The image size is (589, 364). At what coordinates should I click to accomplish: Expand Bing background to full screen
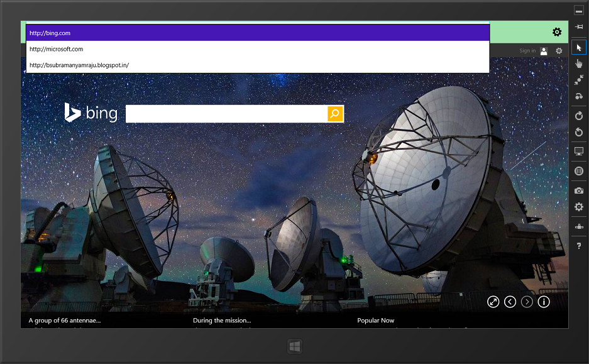[493, 302]
